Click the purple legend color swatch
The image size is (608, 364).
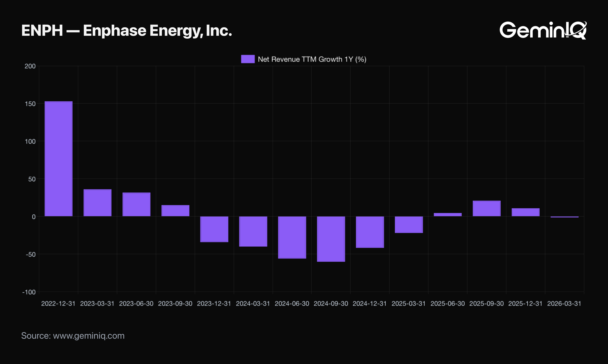pyautogui.click(x=248, y=59)
